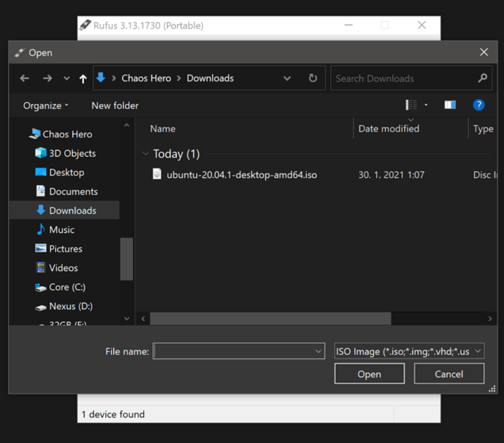Click the Open dialog title icon
The image size is (504, 443).
click(19, 52)
